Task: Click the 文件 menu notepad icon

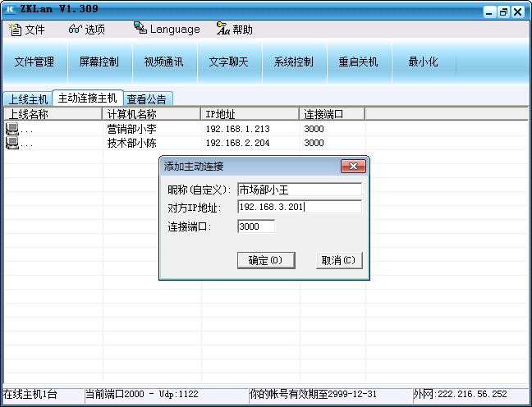Action: [15, 30]
